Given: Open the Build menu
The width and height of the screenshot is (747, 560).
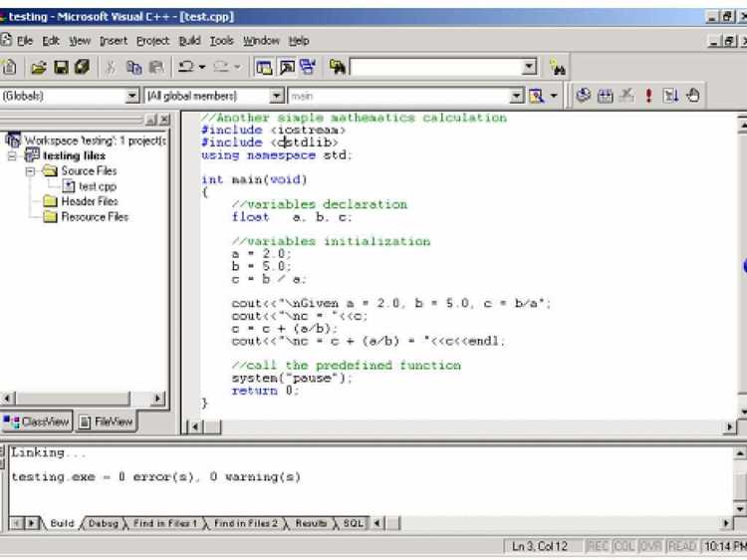Looking at the screenshot, I should pyautogui.click(x=189, y=41).
